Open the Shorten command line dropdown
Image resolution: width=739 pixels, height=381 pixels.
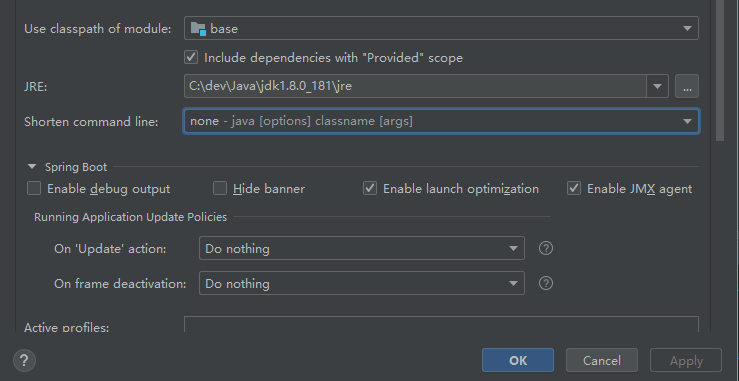[441, 121]
